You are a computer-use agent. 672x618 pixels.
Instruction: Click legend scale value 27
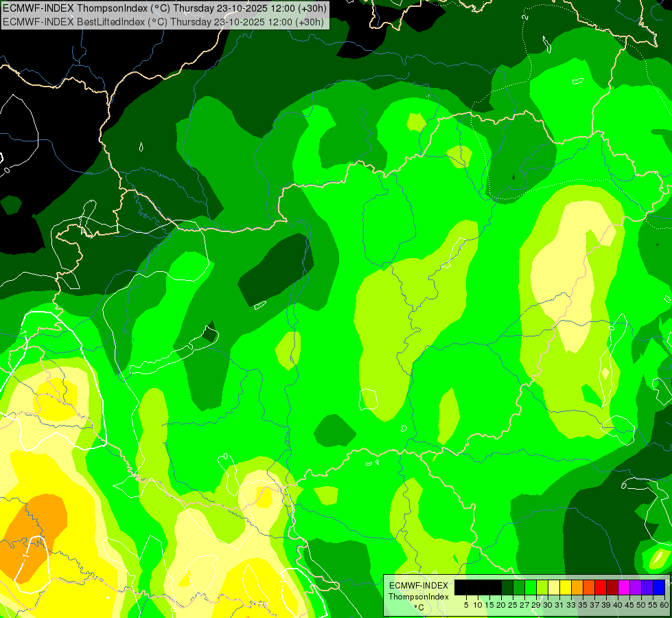pos(524,605)
